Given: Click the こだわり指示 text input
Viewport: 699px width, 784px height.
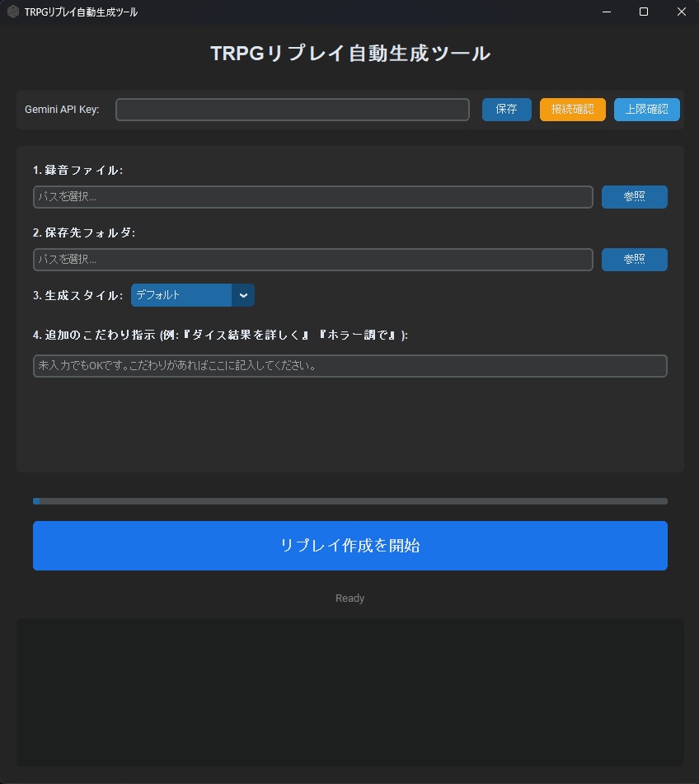Looking at the screenshot, I should [x=349, y=365].
